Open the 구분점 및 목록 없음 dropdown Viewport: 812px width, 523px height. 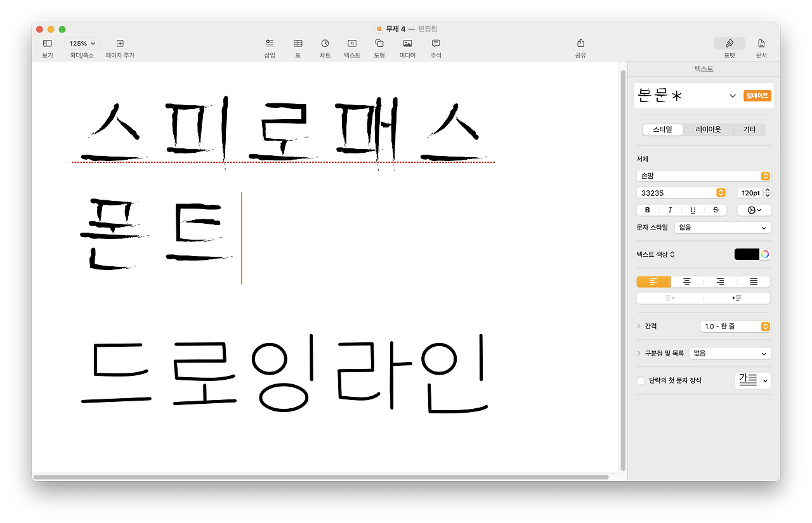tap(730, 353)
